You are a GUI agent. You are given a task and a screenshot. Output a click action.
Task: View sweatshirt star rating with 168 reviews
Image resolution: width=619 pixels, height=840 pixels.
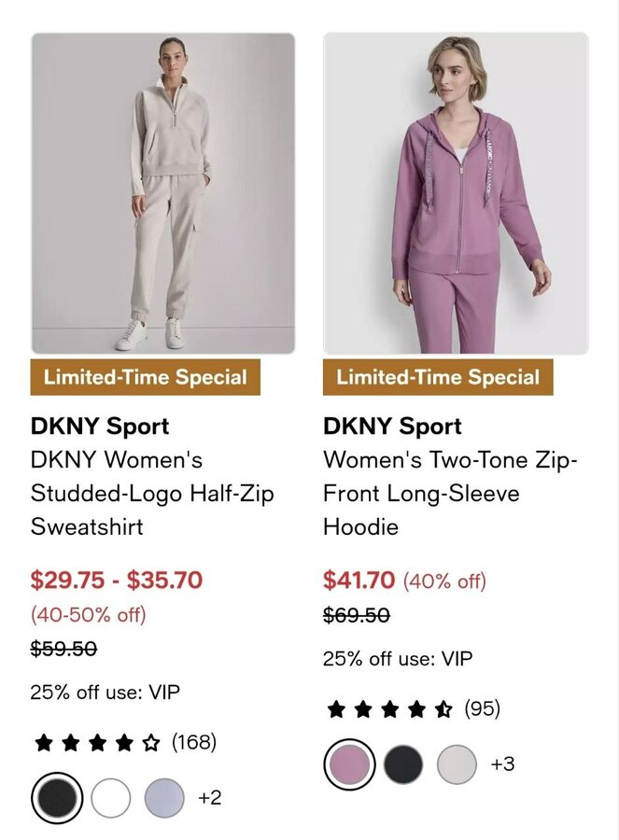tap(124, 743)
